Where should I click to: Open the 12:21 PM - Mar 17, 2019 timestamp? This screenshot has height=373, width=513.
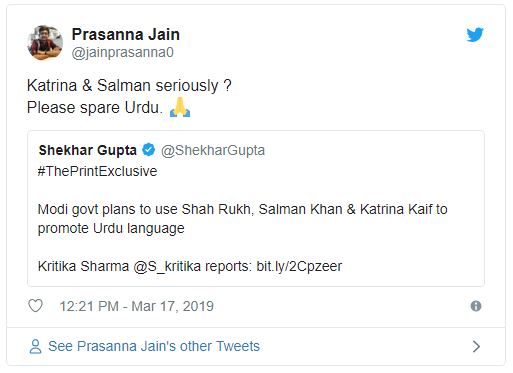136,306
